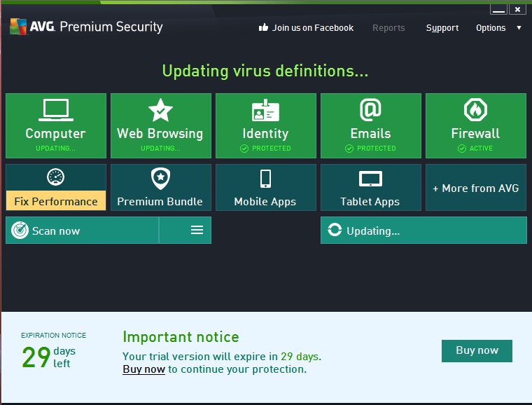Click the Emails PROTECTED status text

(377, 149)
